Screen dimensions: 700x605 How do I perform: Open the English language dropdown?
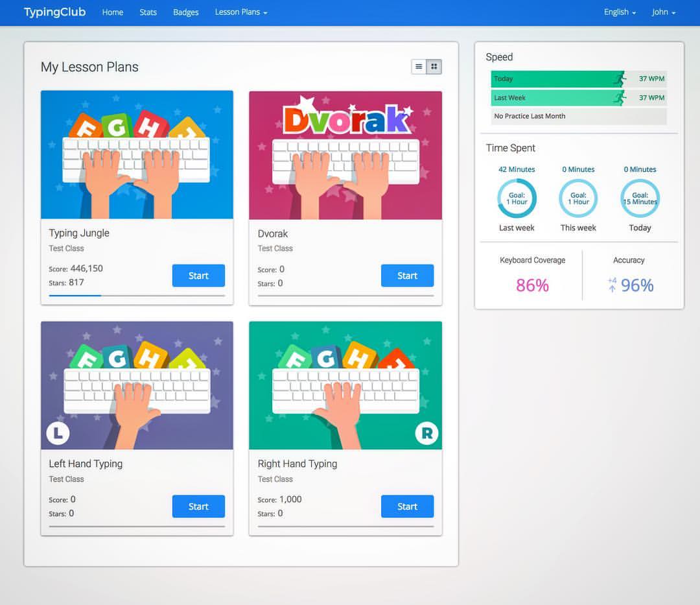click(x=620, y=12)
